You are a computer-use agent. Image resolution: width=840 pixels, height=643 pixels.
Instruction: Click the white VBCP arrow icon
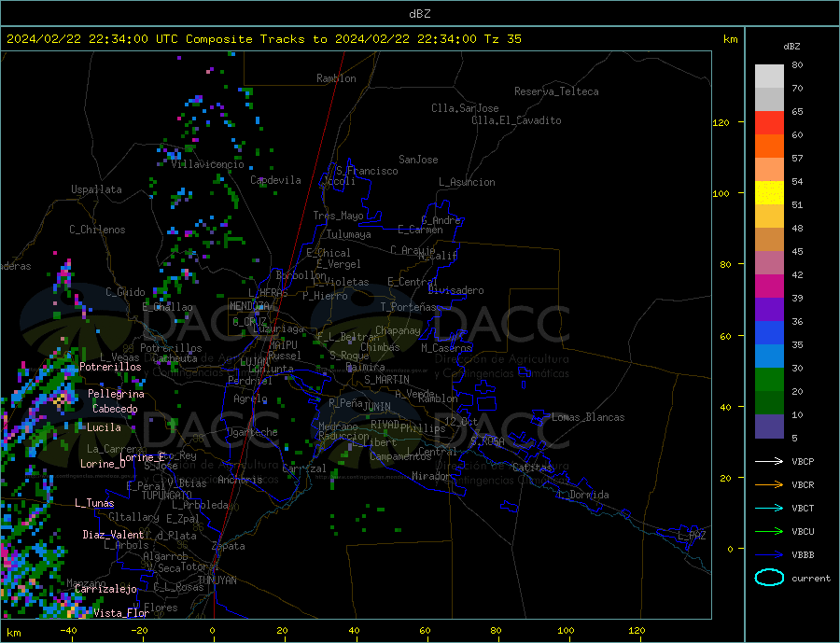[x=769, y=461]
